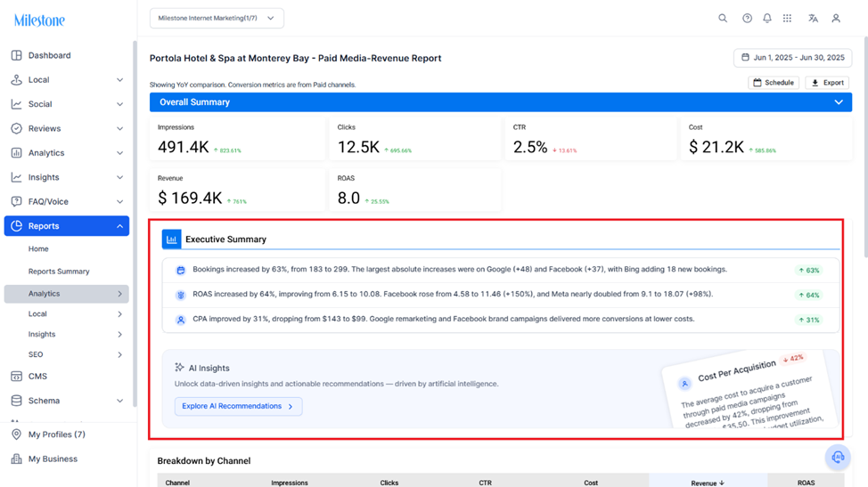Collapse the Reports menu chevron
868x487 pixels.
pyautogui.click(x=119, y=225)
